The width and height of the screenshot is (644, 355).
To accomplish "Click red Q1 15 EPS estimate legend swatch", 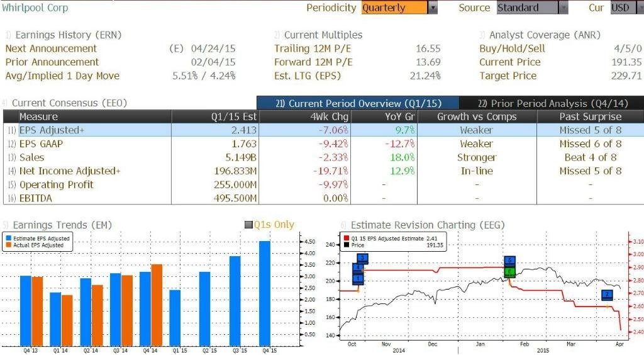I will click(x=347, y=239).
